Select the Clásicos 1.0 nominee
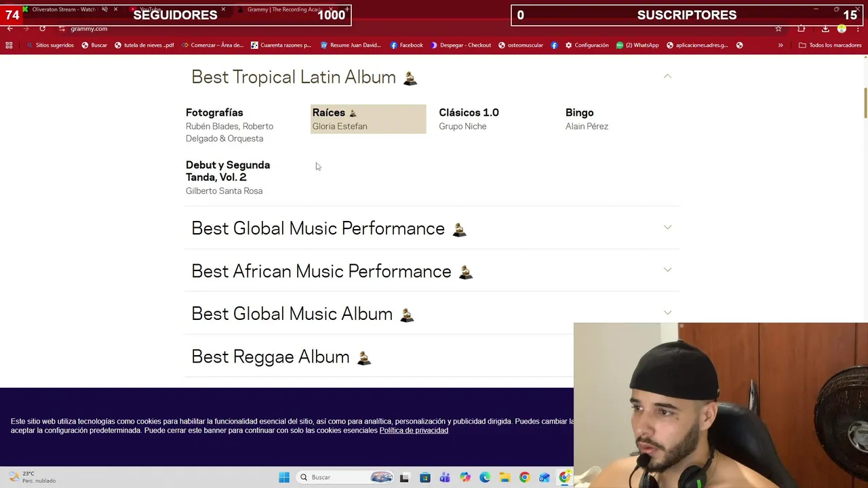The image size is (868, 488). (469, 113)
